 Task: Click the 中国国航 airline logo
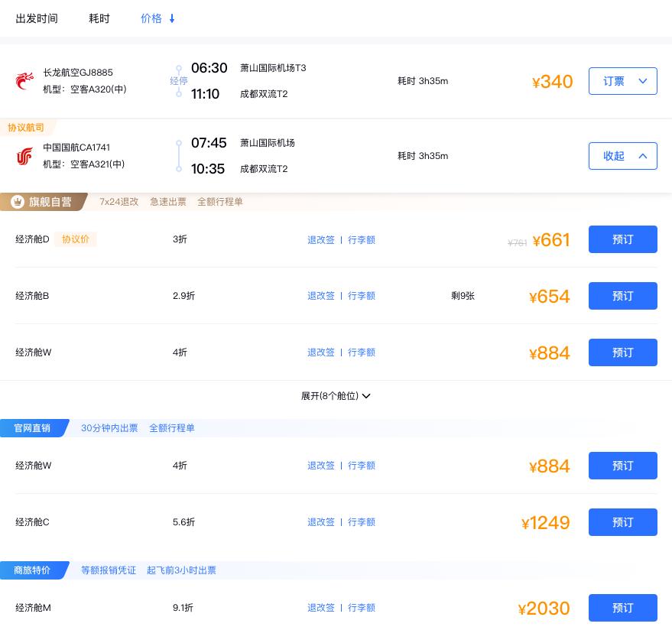click(x=24, y=156)
